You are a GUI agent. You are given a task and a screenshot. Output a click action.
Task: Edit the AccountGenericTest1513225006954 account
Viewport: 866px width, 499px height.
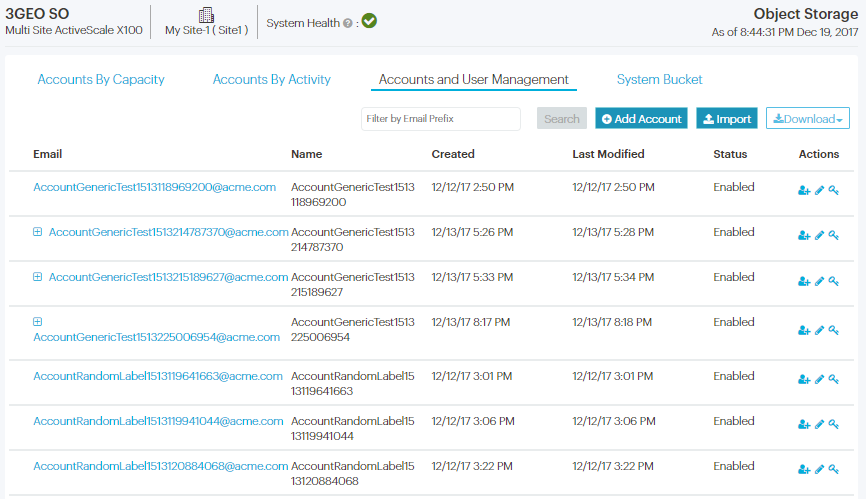click(x=820, y=331)
